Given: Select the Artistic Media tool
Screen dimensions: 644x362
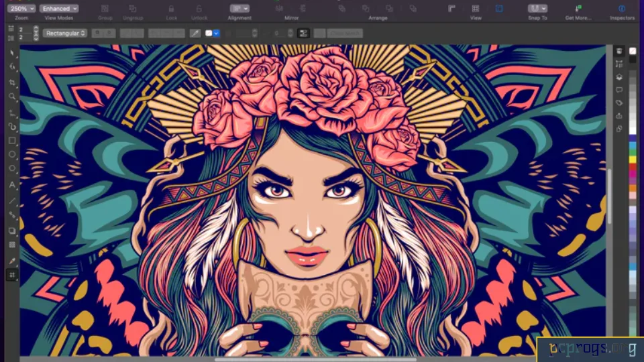Looking at the screenshot, I should [12, 127].
